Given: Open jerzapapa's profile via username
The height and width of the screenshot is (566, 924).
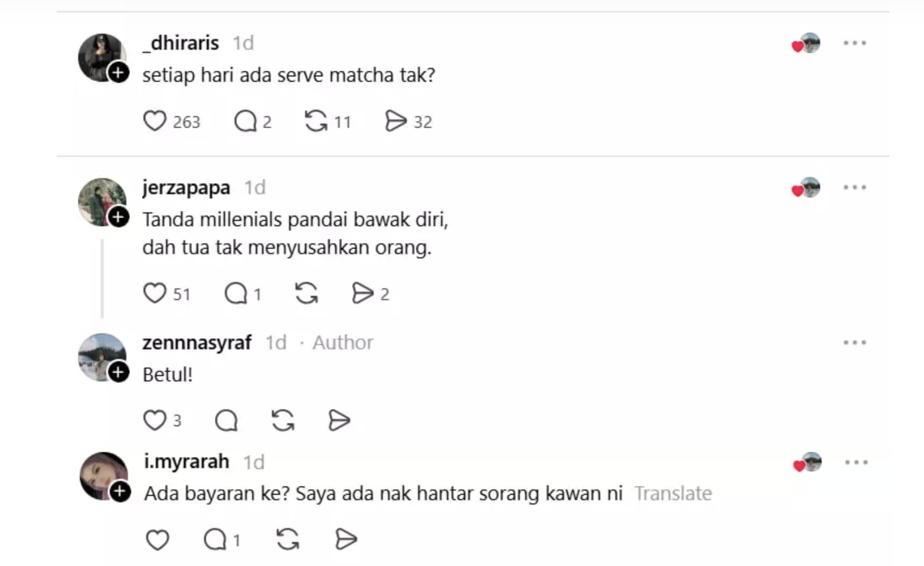Looking at the screenshot, I should coord(186,188).
